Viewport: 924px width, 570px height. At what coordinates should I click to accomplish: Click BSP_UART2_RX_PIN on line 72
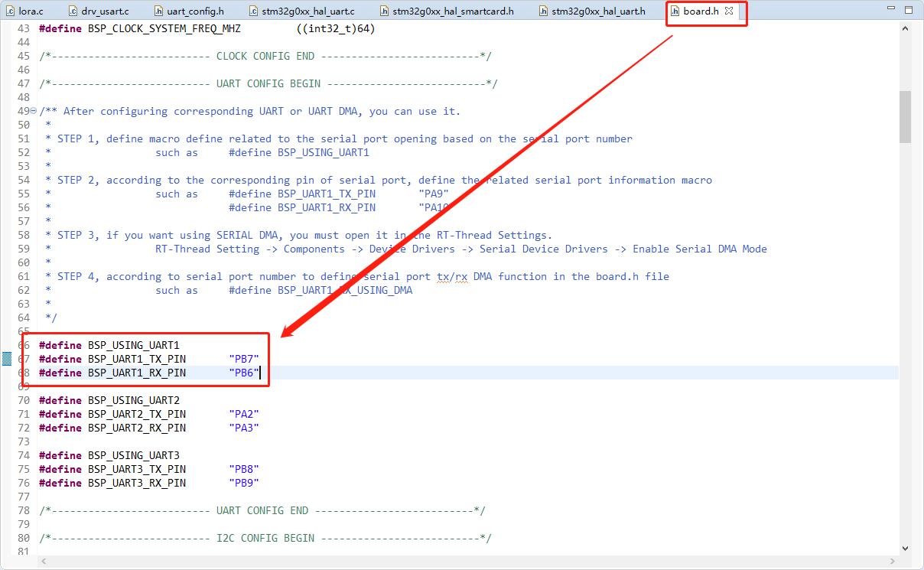(x=137, y=428)
